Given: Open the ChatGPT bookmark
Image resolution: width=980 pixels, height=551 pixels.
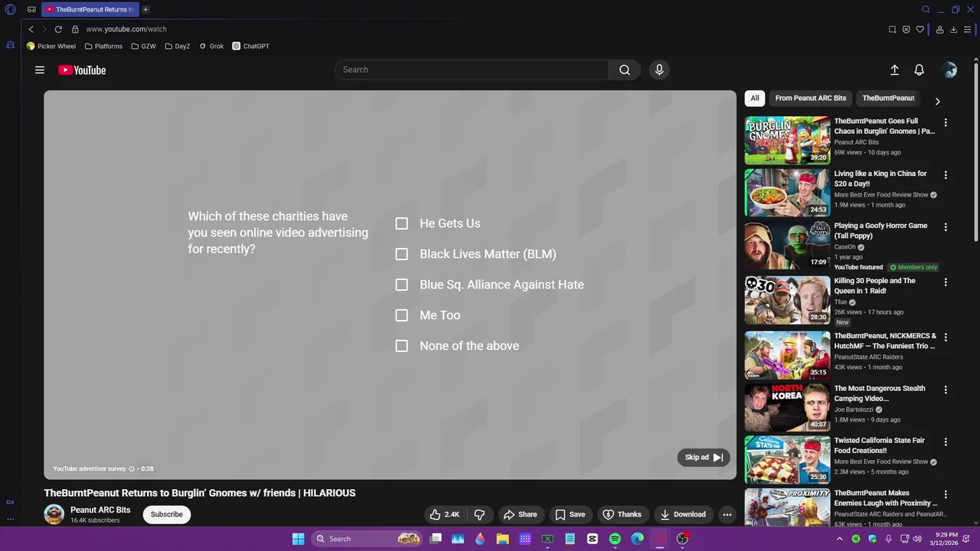Looking at the screenshot, I should (x=250, y=46).
